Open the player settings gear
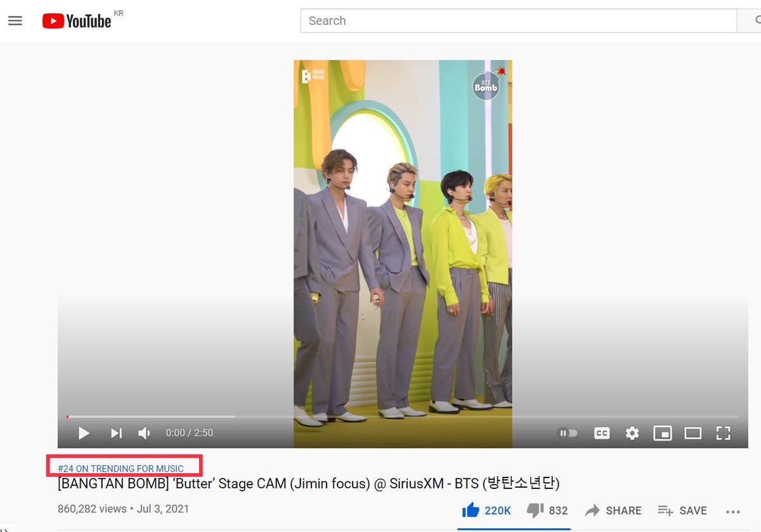The width and height of the screenshot is (761, 532). [x=632, y=433]
